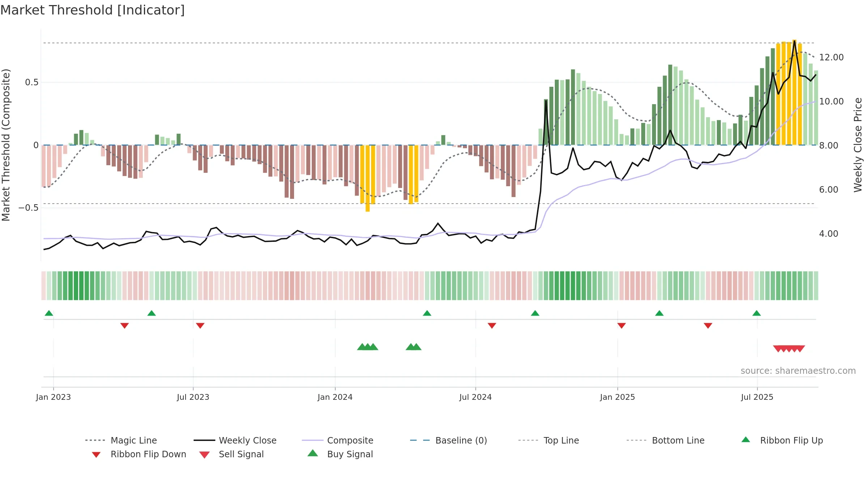Click the ribbon flip down marker at July 2023

pyautogui.click(x=200, y=326)
